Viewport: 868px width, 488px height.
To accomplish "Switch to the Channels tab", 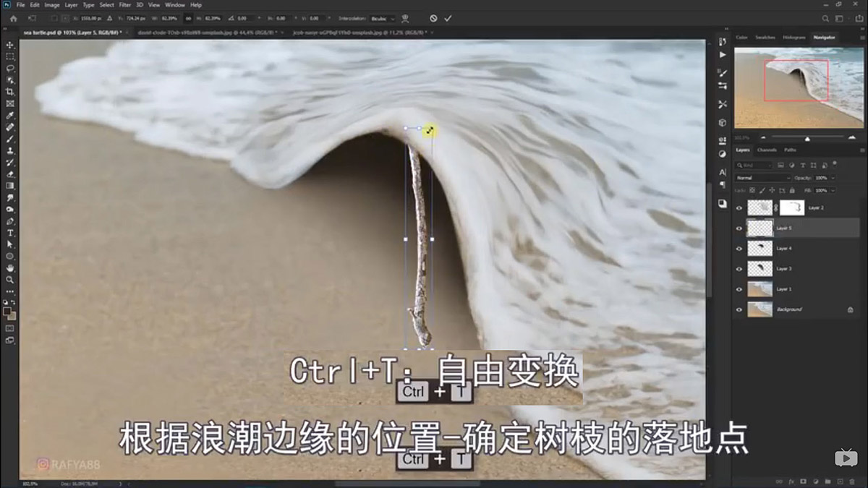I will pyautogui.click(x=765, y=150).
